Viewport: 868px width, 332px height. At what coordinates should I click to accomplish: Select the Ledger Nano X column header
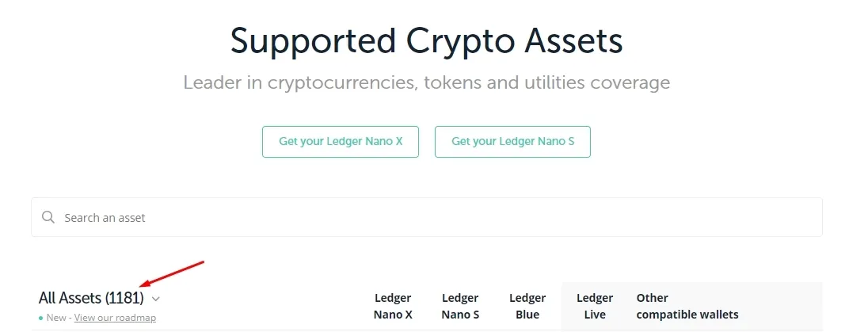click(393, 306)
